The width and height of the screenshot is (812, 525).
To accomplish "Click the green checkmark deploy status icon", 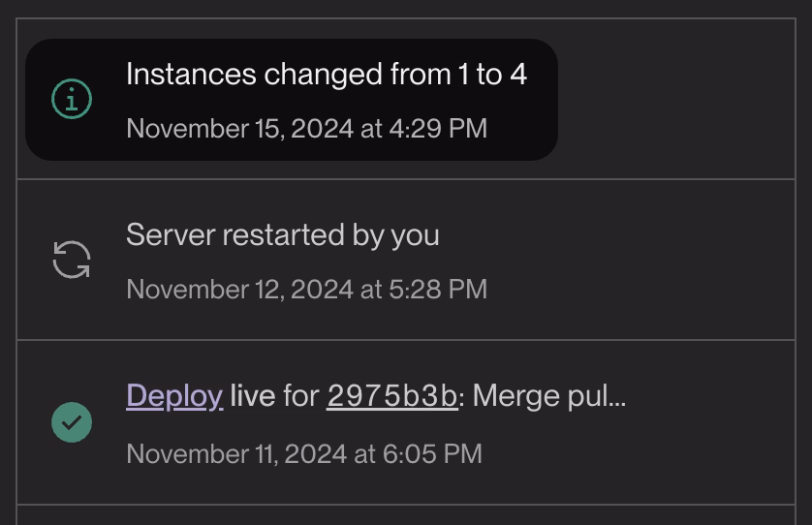I will [72, 422].
